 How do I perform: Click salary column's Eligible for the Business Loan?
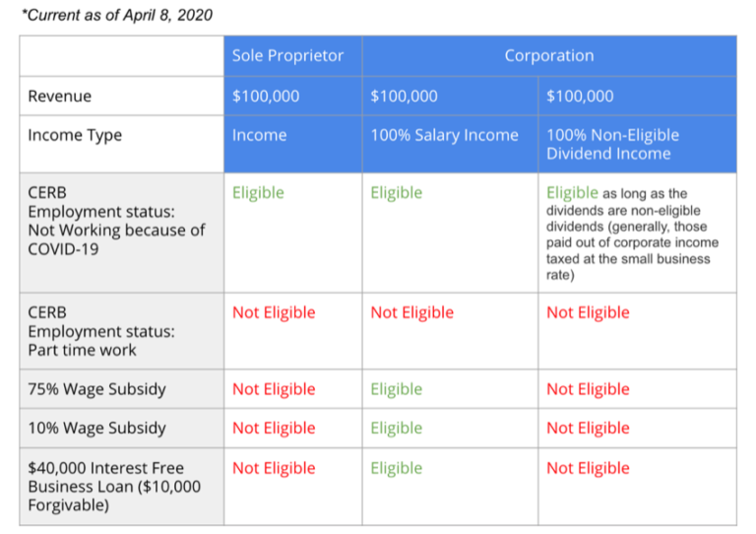(396, 468)
